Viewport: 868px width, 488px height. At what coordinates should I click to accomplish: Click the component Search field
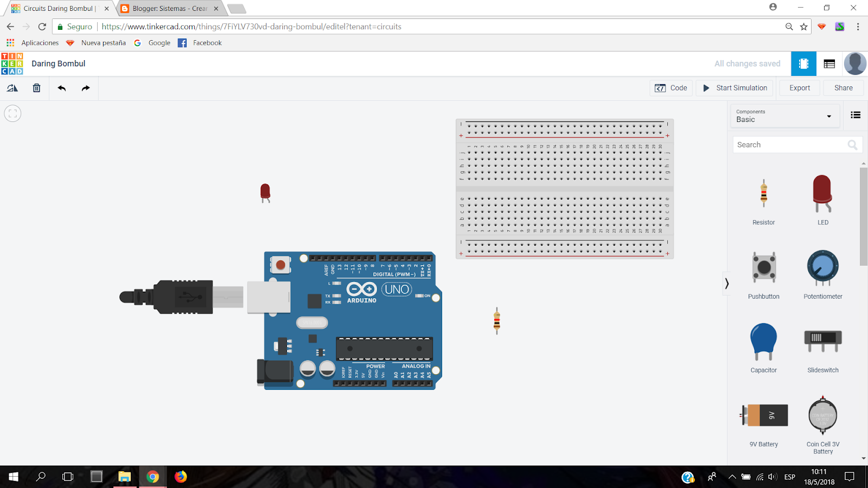(x=792, y=144)
